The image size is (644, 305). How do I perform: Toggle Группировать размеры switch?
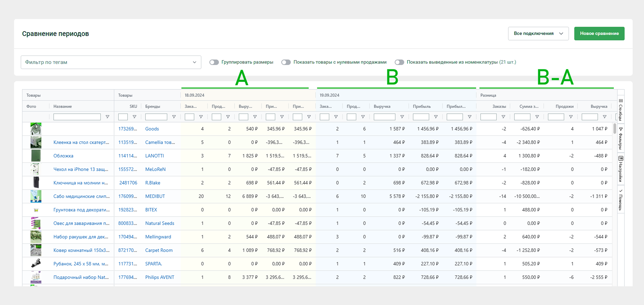coord(214,62)
